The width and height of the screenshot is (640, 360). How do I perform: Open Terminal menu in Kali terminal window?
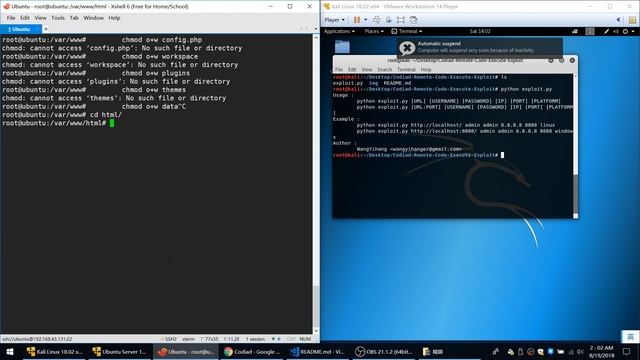click(406, 70)
